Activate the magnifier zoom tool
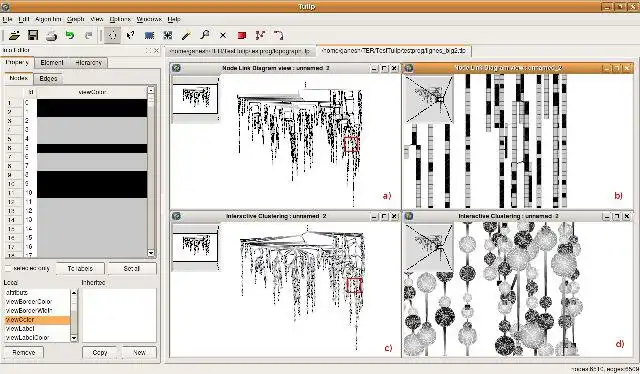Image resolution: width=640 pixels, height=374 pixels. pyautogui.click(x=204, y=36)
